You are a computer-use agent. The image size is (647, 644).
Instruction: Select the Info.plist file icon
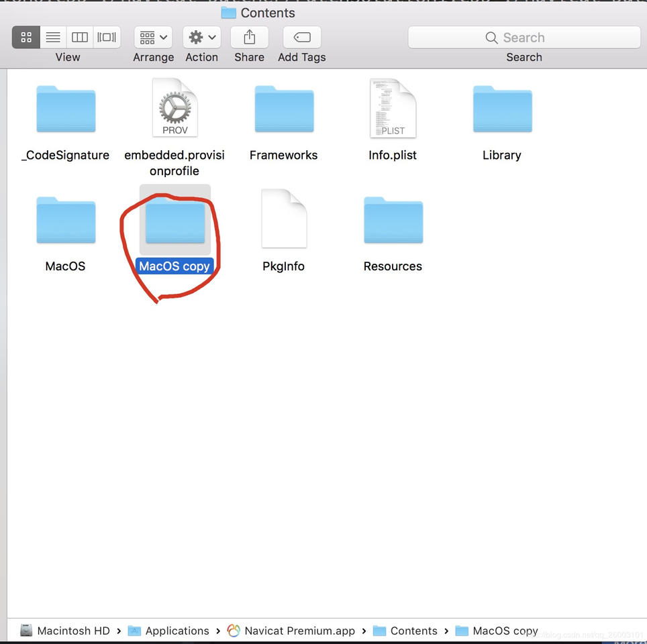[x=393, y=108]
